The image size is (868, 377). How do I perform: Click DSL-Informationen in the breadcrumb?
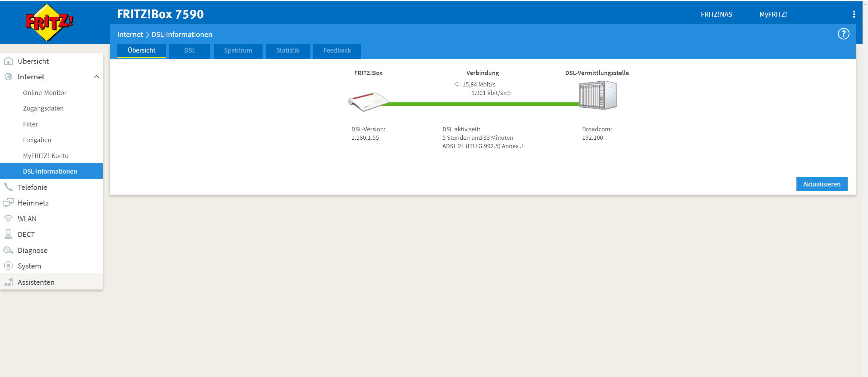coord(182,35)
